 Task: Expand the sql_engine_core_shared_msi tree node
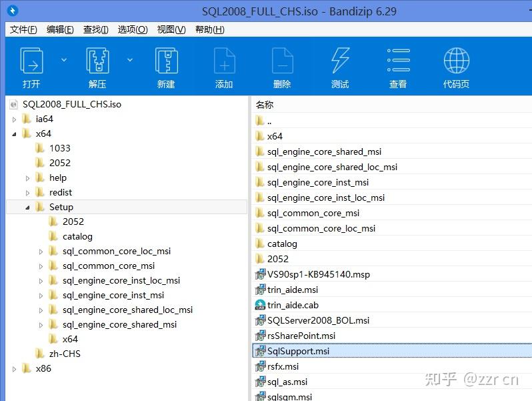point(41,325)
